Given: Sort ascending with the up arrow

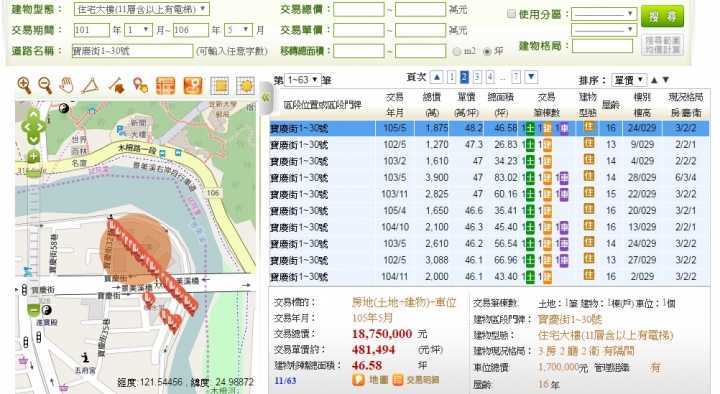Looking at the screenshot, I should point(654,80).
